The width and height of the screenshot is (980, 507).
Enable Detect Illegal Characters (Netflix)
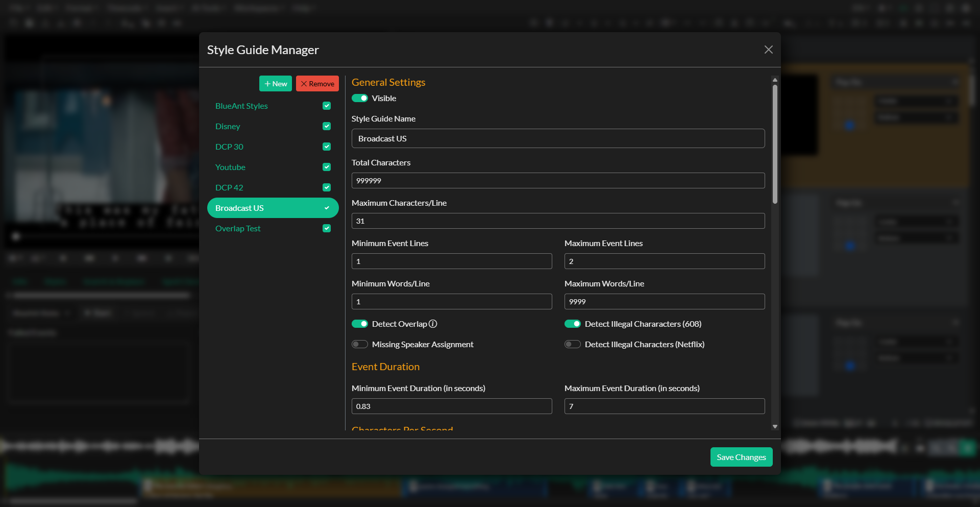572,344
